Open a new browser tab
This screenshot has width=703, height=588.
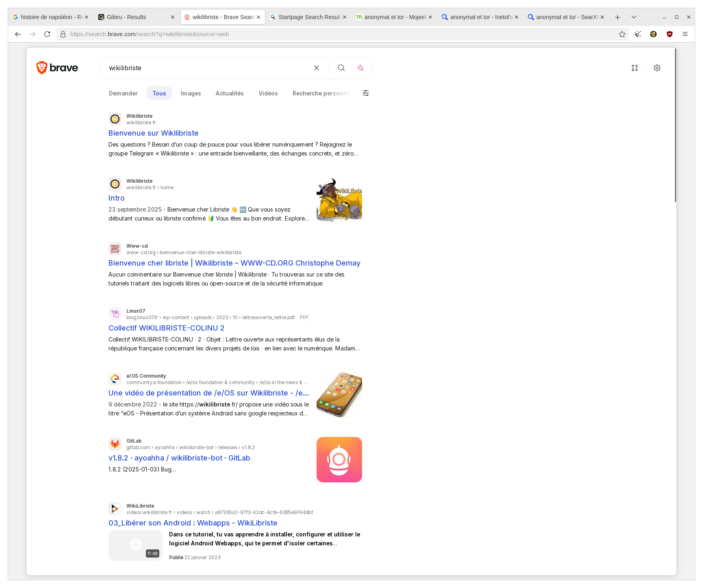[618, 17]
